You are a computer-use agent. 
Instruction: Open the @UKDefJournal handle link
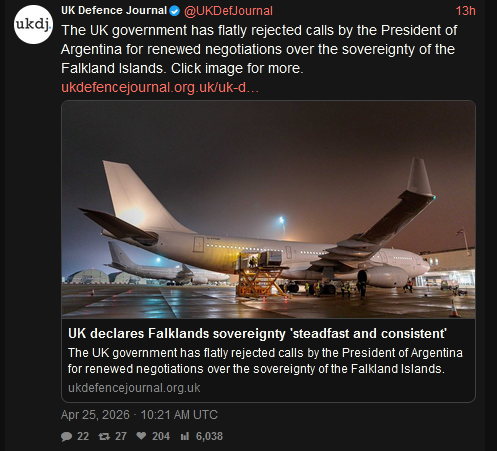(228, 11)
